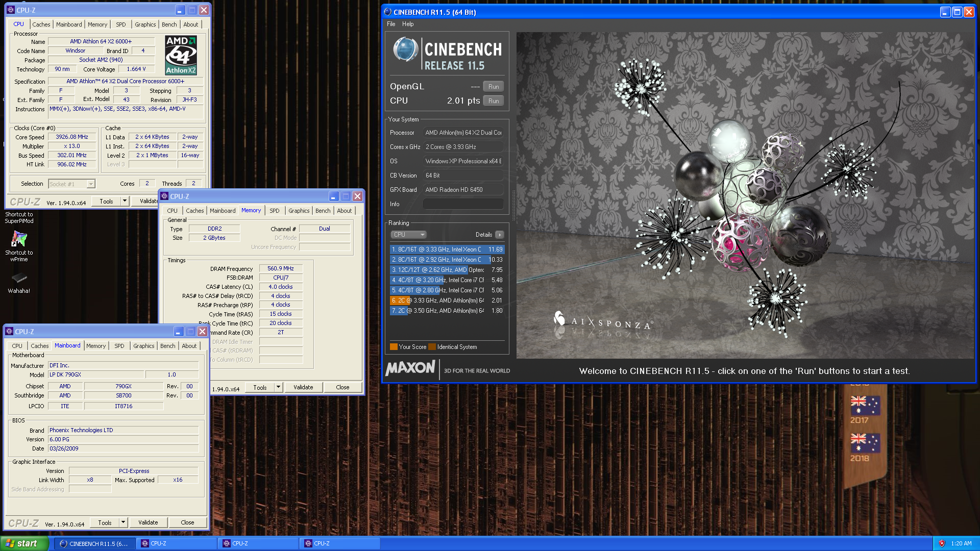Screen dimensions: 980x551
Task: Click the mainboard model LP DK 790GX field
Action: click(x=96, y=374)
